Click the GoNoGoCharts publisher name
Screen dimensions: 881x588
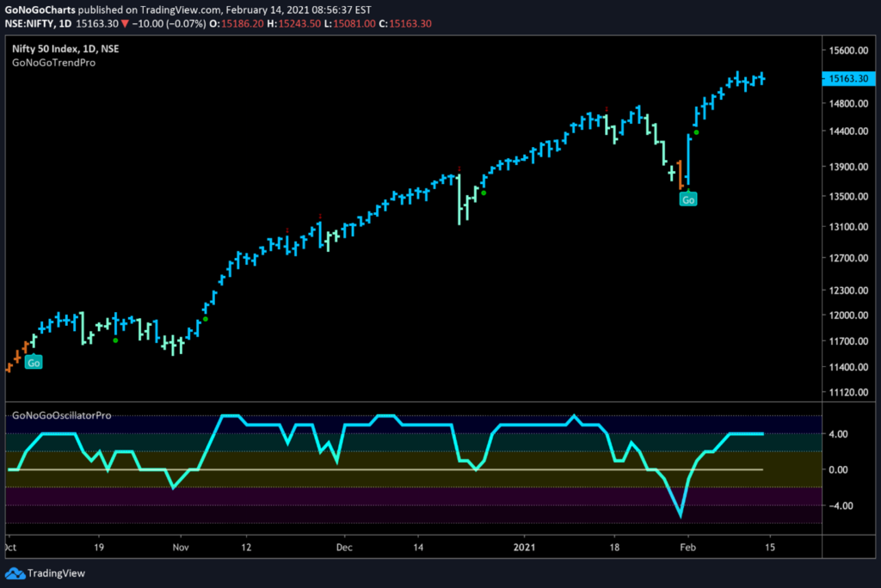pyautogui.click(x=45, y=9)
